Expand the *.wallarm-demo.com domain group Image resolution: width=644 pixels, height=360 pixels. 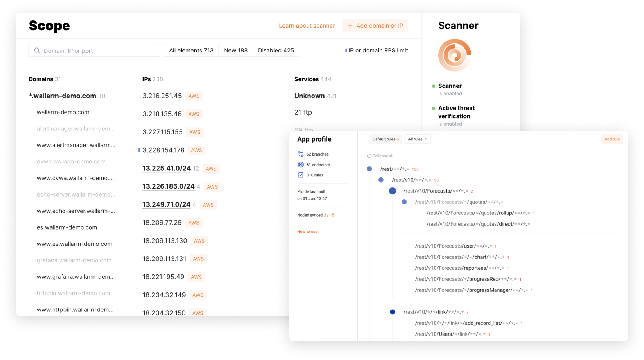[x=62, y=96]
